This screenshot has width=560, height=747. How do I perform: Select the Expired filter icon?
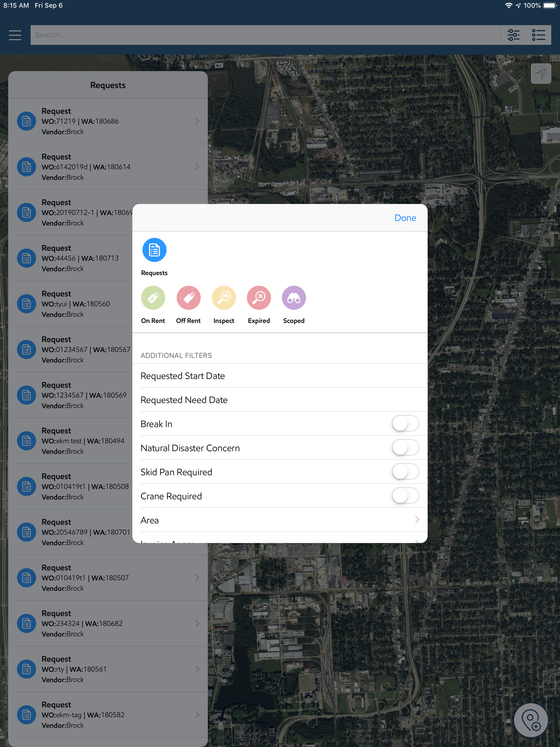[259, 298]
